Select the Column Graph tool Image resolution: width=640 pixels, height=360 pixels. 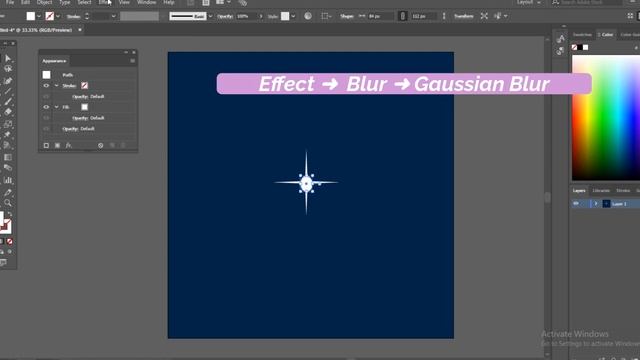pos(8,180)
